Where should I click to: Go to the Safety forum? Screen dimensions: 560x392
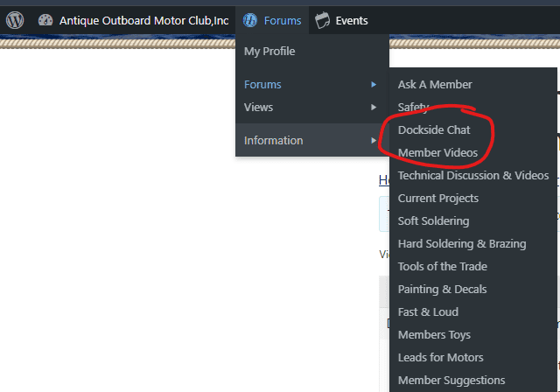click(413, 108)
